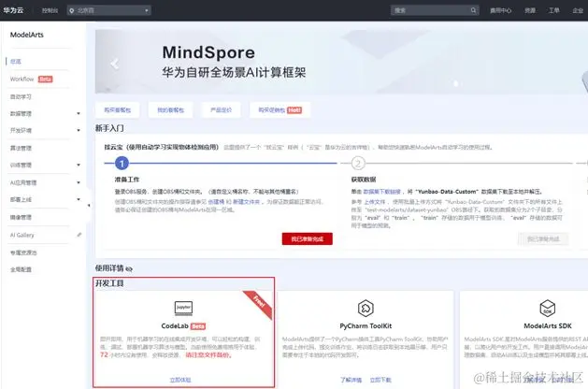588x389 pixels.
Task: Click 立即下载 on the PyCharm ToolKit card
Action: [x=380, y=380]
